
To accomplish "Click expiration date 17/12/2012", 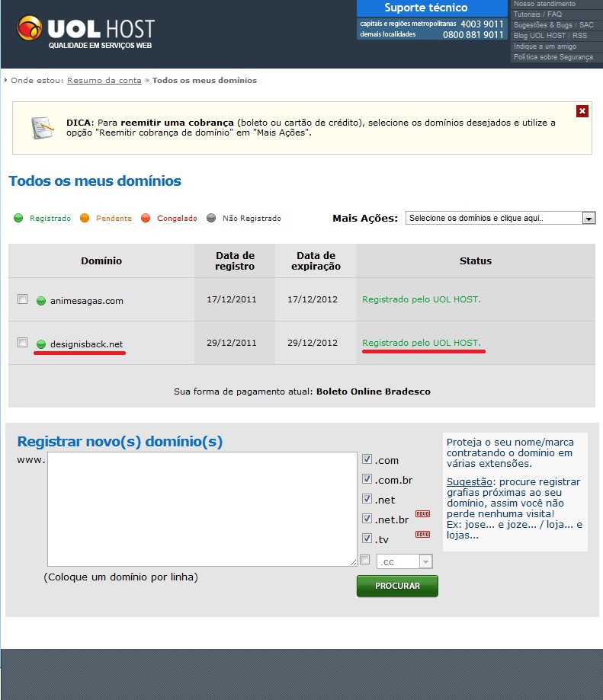I will pyautogui.click(x=313, y=299).
